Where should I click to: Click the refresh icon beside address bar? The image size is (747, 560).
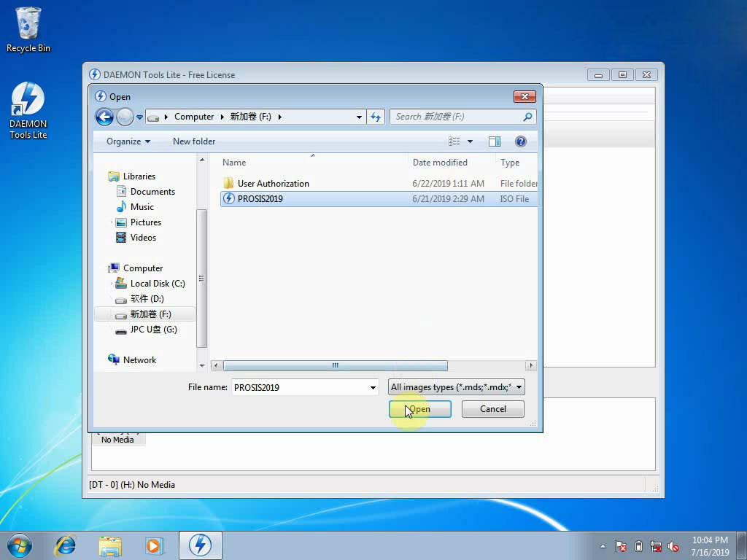pos(376,117)
